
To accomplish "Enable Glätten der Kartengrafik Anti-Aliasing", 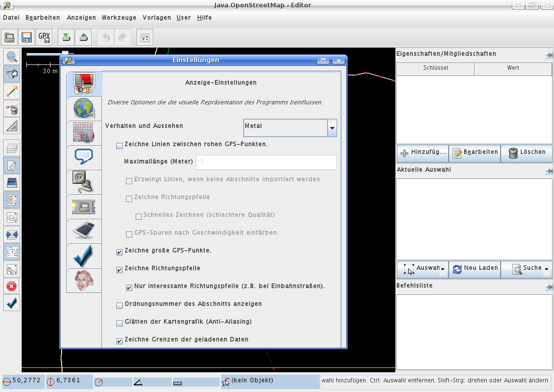I will 119,323.
